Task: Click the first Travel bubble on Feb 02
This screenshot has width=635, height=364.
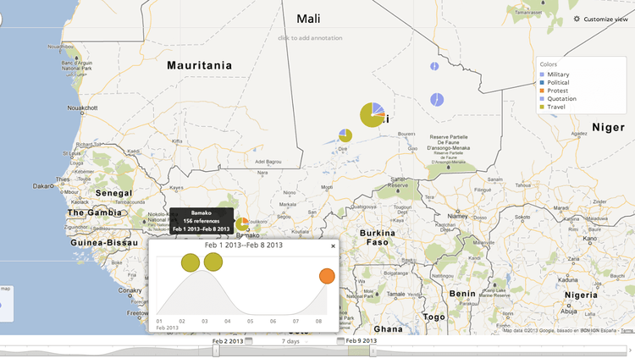Action: (190, 263)
